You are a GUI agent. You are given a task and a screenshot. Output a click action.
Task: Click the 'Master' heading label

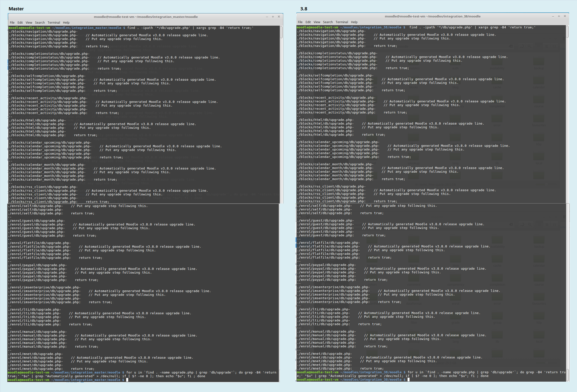point(16,9)
